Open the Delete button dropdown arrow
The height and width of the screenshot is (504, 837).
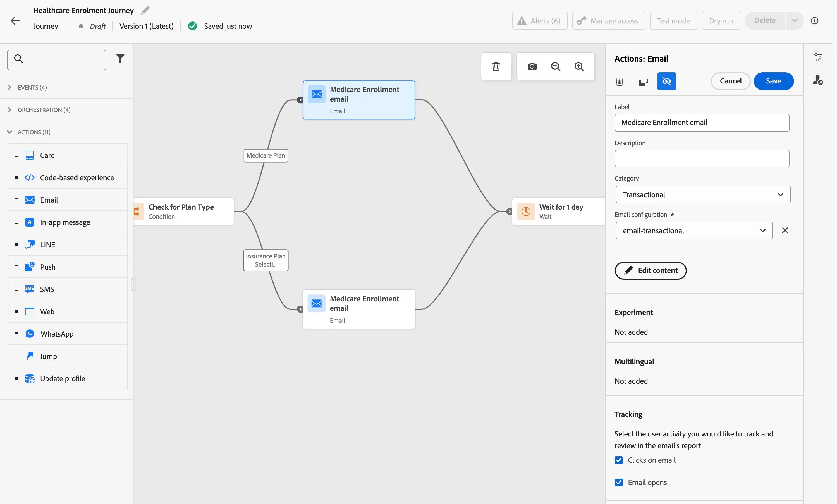(x=794, y=21)
